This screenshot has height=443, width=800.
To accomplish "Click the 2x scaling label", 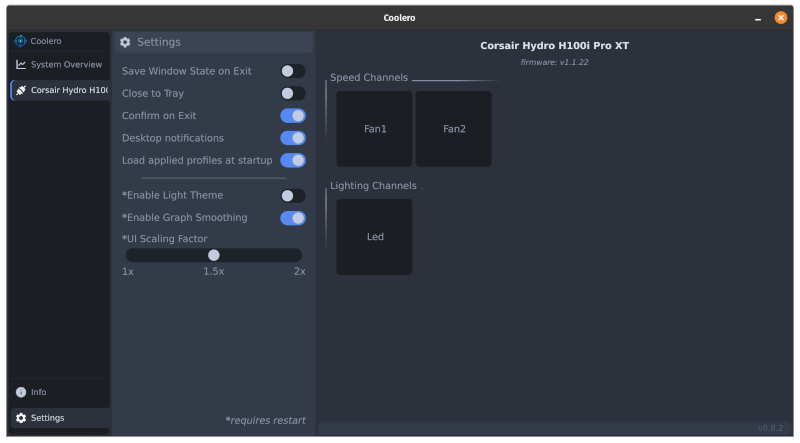I will click(299, 272).
